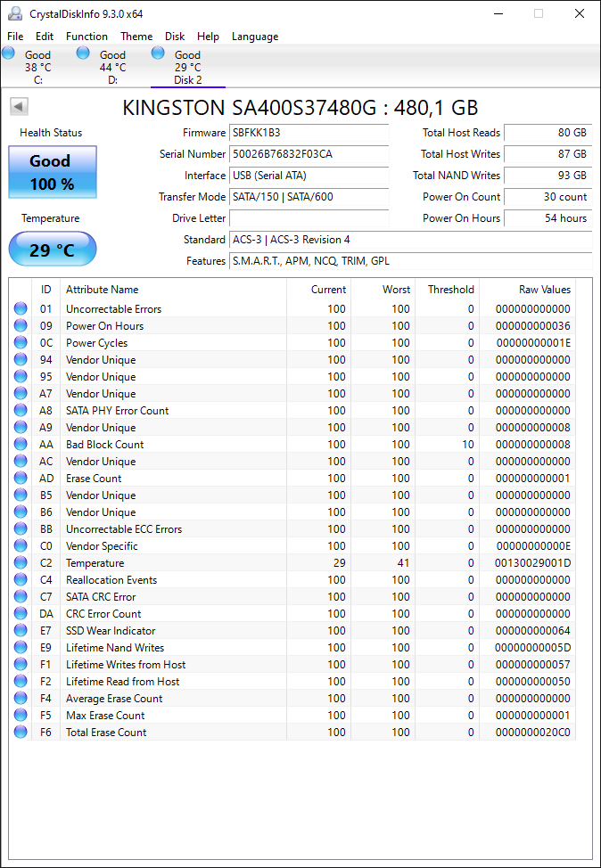601x868 pixels.
Task: Click status orb for attribute 94 row
Action: click(x=21, y=359)
